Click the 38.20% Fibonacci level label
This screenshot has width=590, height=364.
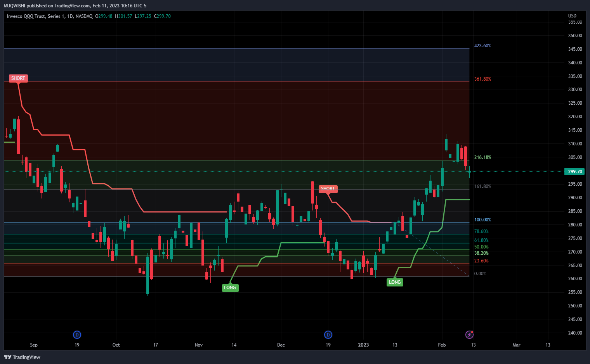click(481, 253)
